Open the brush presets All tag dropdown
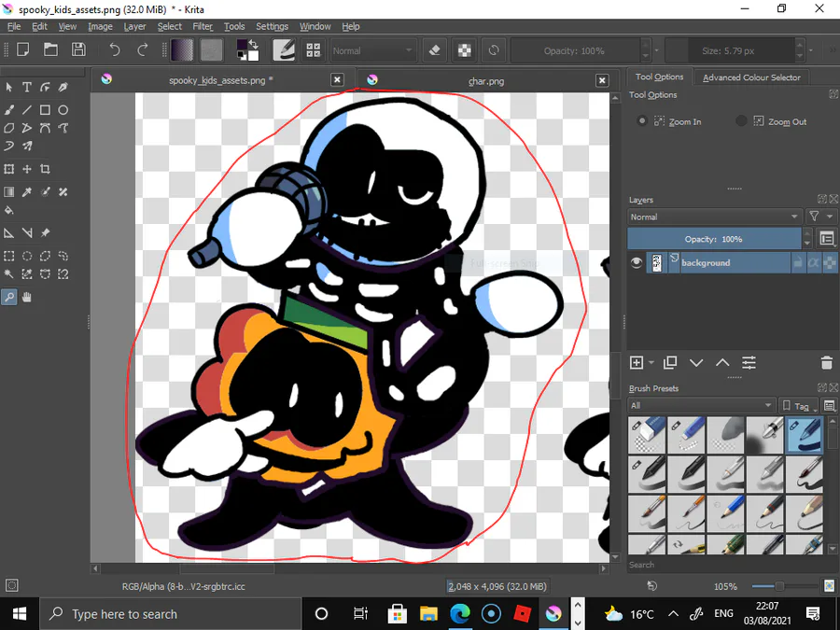This screenshot has height=630, width=840. pos(701,405)
